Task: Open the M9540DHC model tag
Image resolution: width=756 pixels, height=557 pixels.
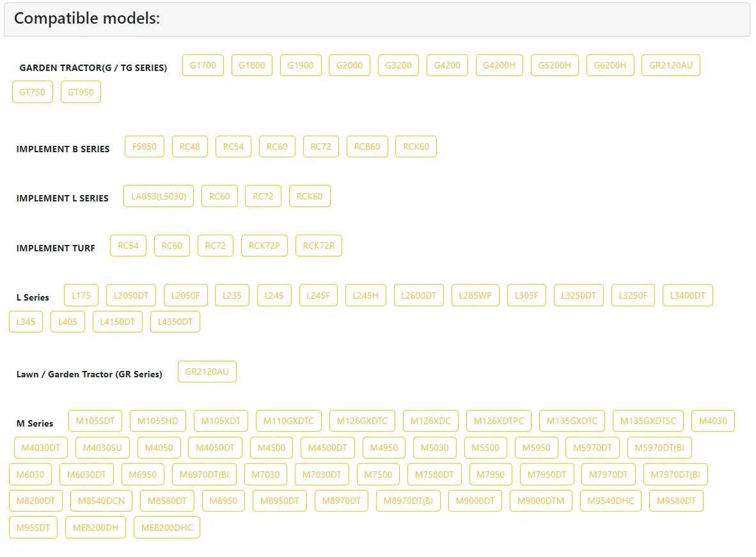Action: (610, 501)
